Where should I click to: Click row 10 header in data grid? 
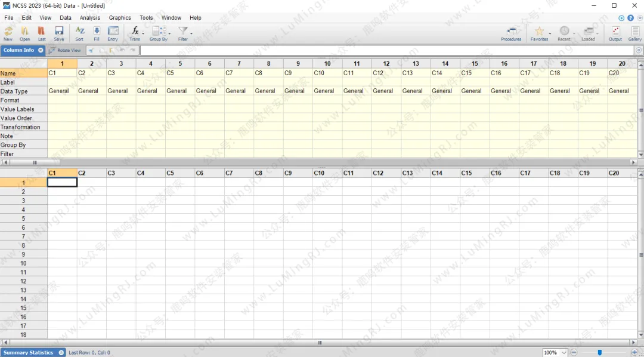coord(23,263)
